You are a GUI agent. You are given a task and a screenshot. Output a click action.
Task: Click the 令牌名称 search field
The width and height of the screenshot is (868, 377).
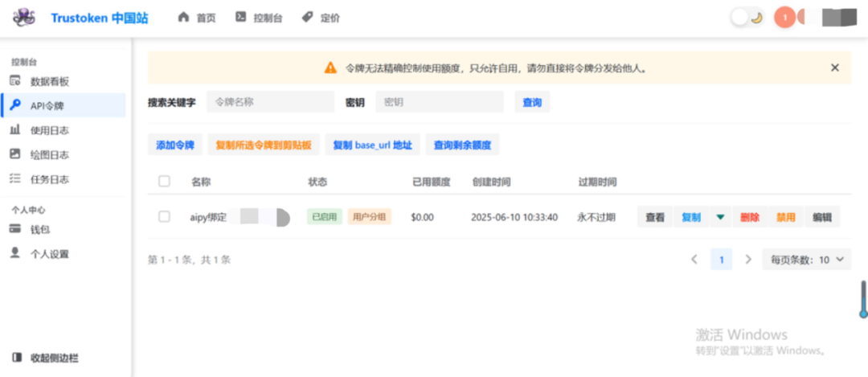point(271,102)
